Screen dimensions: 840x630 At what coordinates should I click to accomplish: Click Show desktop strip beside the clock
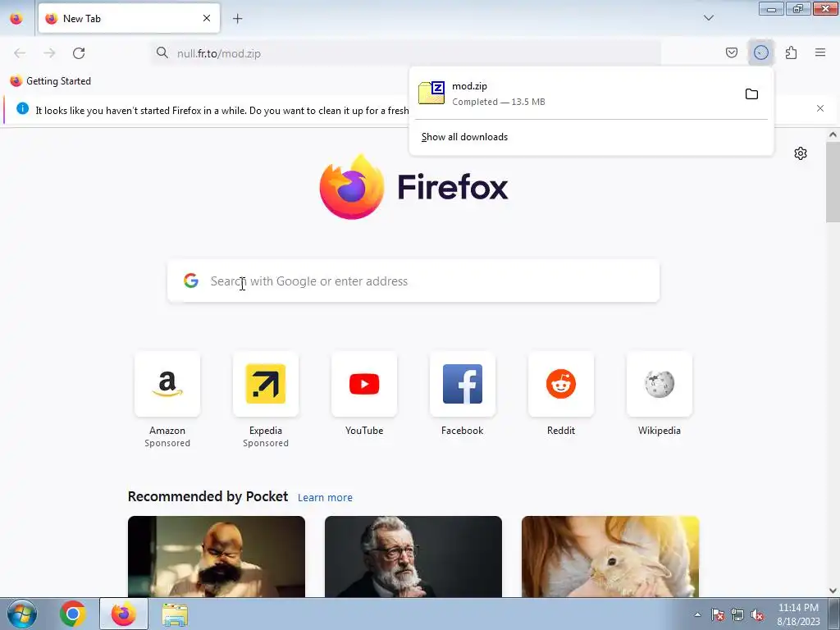[834, 614]
